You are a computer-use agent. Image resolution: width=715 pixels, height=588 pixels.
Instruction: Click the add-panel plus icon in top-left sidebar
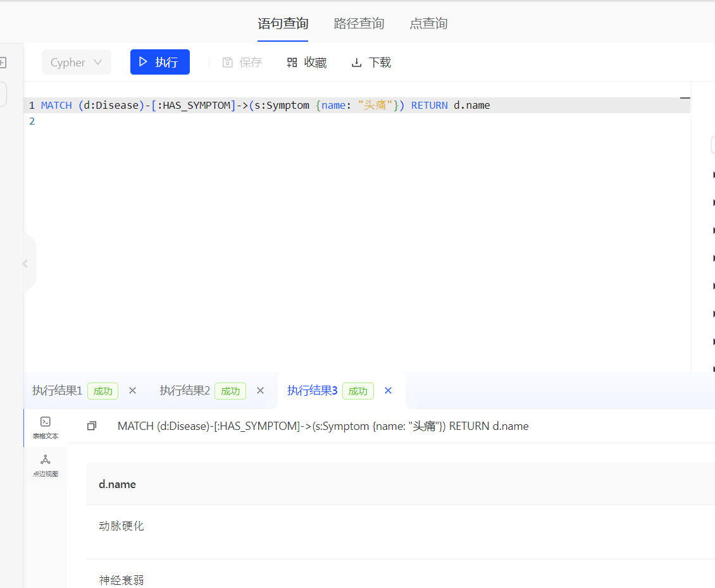[2, 62]
